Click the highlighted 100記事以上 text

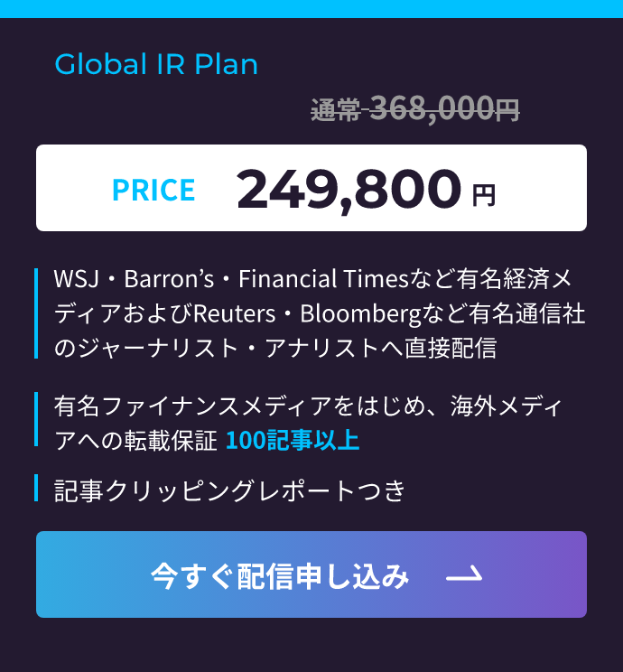tap(293, 441)
